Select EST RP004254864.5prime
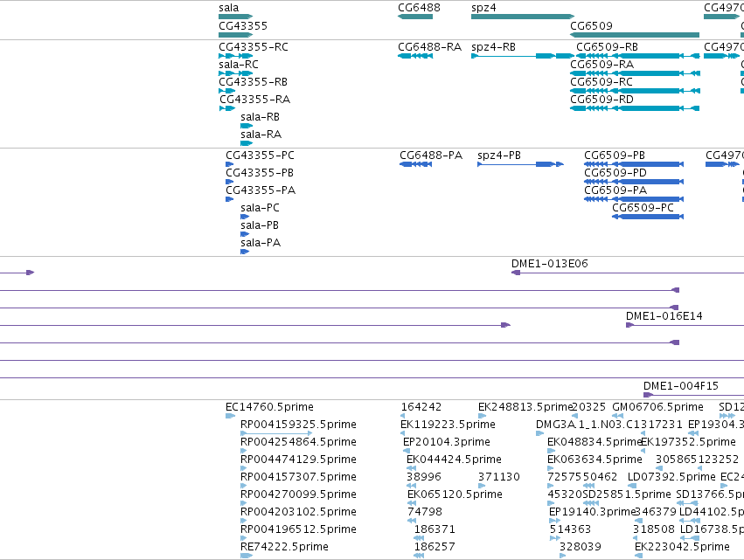The width and height of the screenshot is (744, 560). (x=243, y=451)
